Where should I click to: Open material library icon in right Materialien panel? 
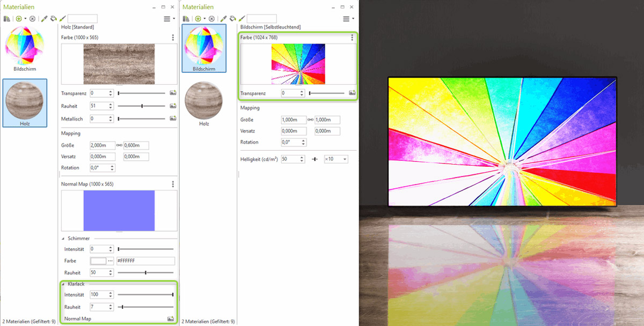pyautogui.click(x=186, y=19)
